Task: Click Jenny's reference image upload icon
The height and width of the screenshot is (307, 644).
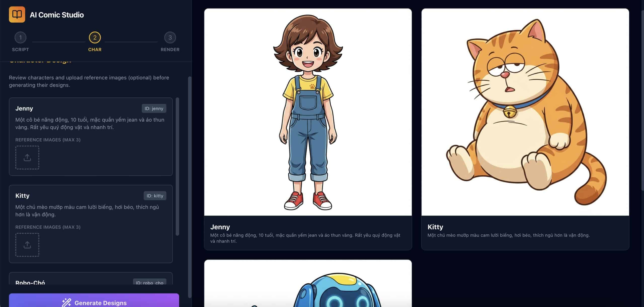Action: [27, 158]
